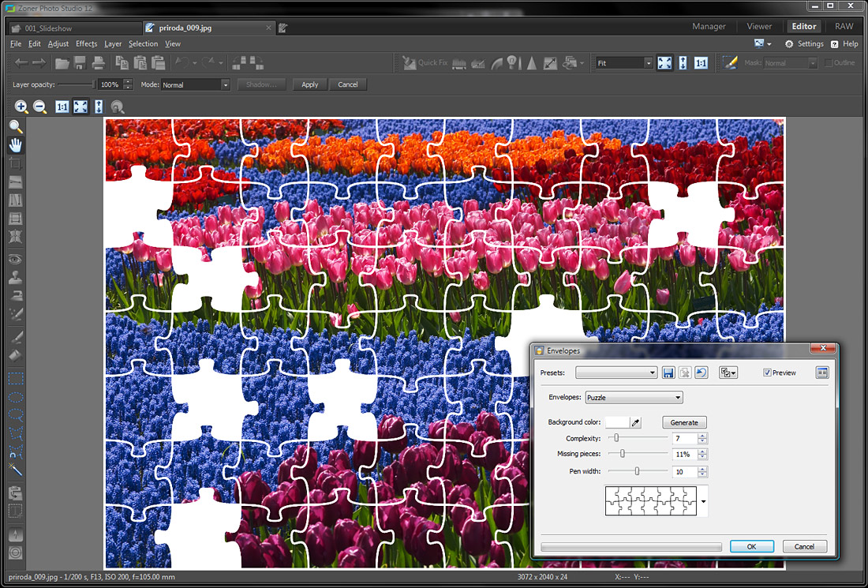This screenshot has height=588, width=868.
Task: Open the Effects menu
Action: pos(86,44)
